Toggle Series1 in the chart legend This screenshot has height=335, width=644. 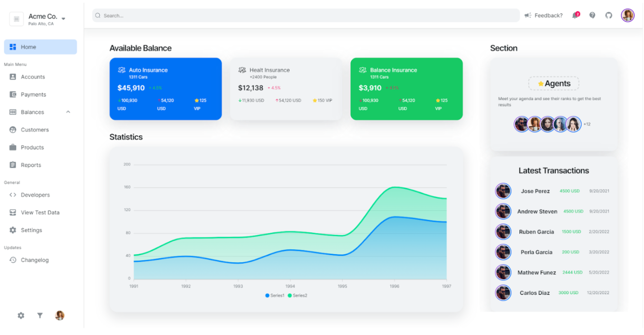pos(275,296)
